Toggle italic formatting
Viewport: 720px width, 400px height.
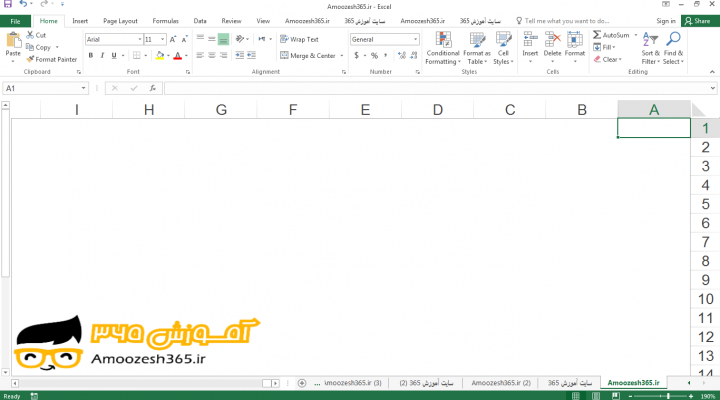pos(102,56)
